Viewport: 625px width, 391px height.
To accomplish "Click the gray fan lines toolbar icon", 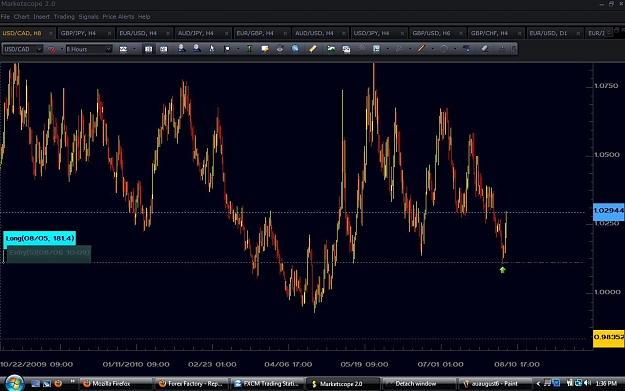I will click(x=399, y=49).
